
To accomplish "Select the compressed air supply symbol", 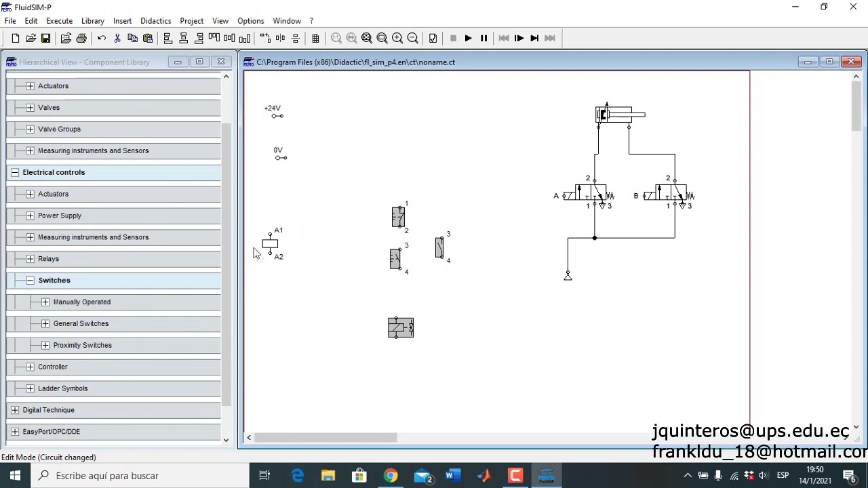I will 568,276.
